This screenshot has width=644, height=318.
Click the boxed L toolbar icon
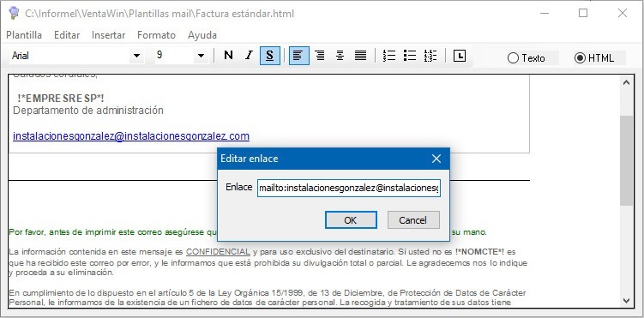click(459, 56)
